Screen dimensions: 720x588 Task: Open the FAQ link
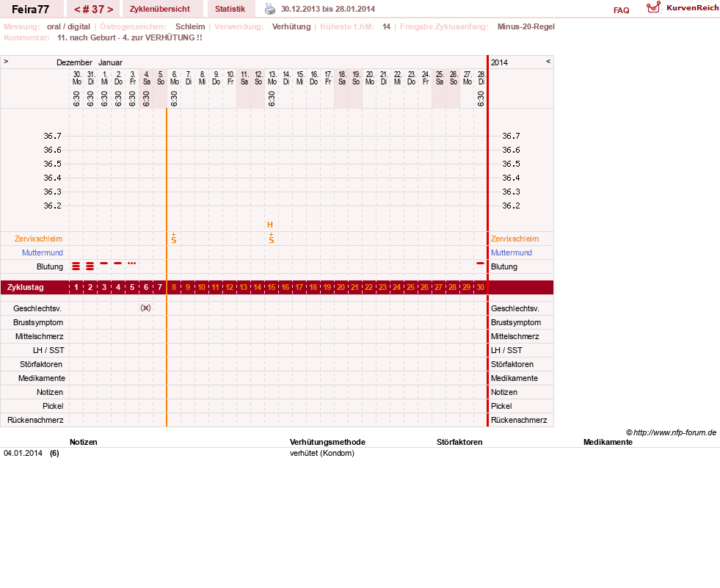621,10
